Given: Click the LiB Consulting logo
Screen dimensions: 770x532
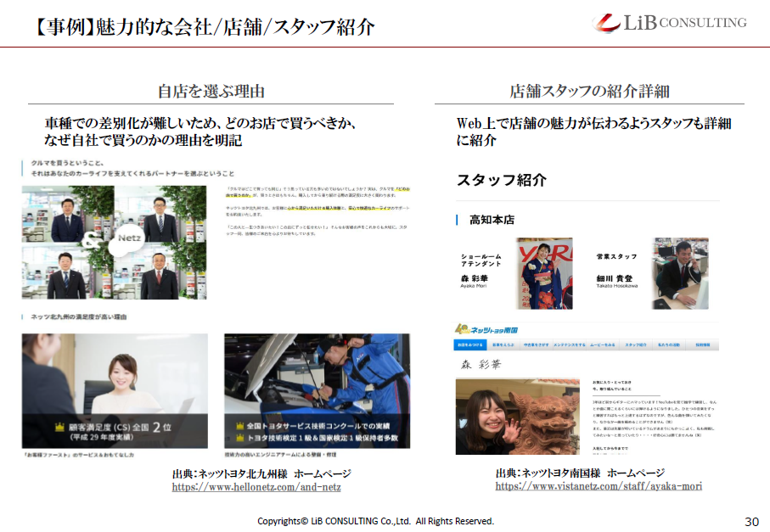Looking at the screenshot, I should 669,23.
